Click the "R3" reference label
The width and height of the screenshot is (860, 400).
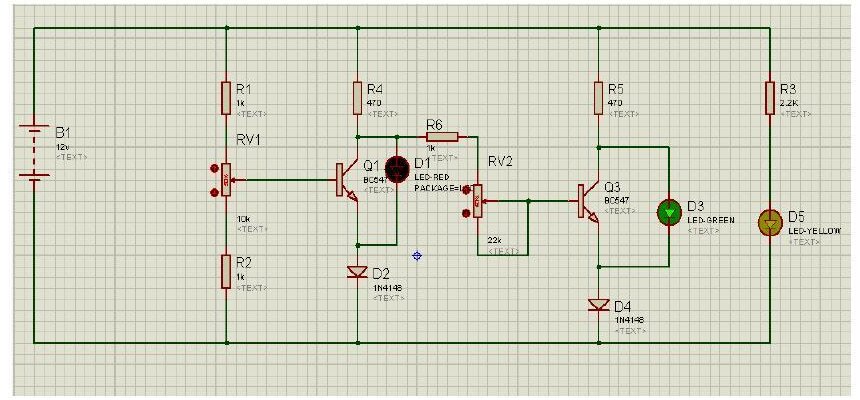(788, 89)
